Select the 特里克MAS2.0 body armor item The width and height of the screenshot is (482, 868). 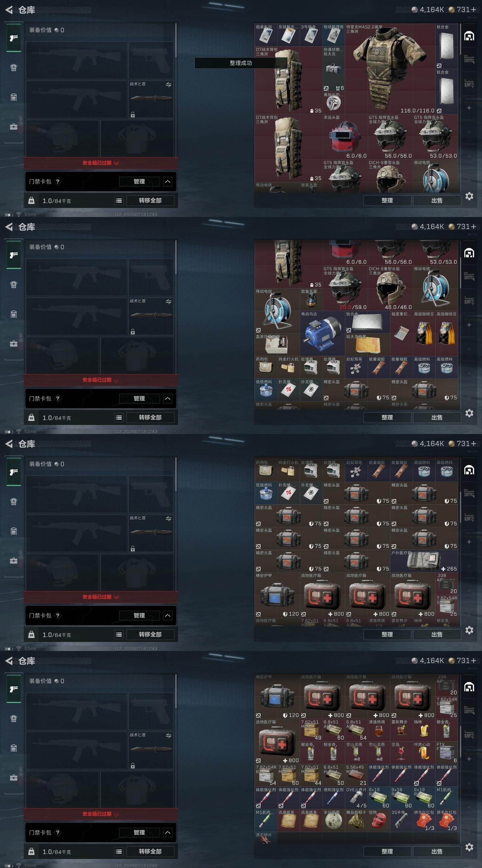(390, 69)
